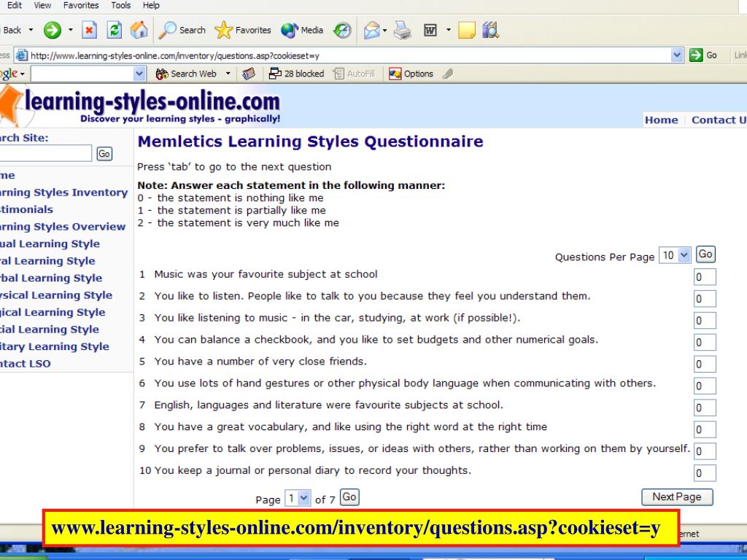The height and width of the screenshot is (560, 747).
Task: Click answer box for question 7 English
Action: click(x=705, y=408)
